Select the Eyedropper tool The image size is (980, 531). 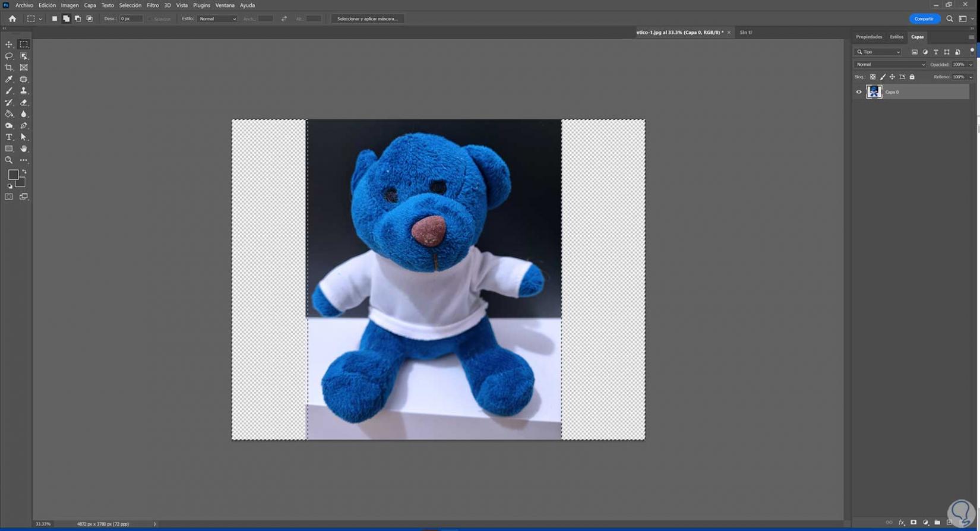(x=9, y=79)
